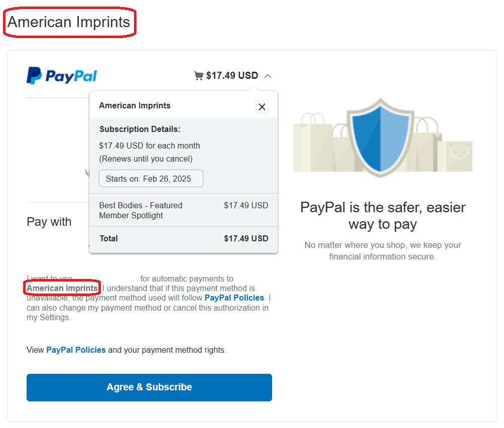Click the American Imprints popup header
The height and width of the screenshot is (428, 504).
[x=135, y=105]
